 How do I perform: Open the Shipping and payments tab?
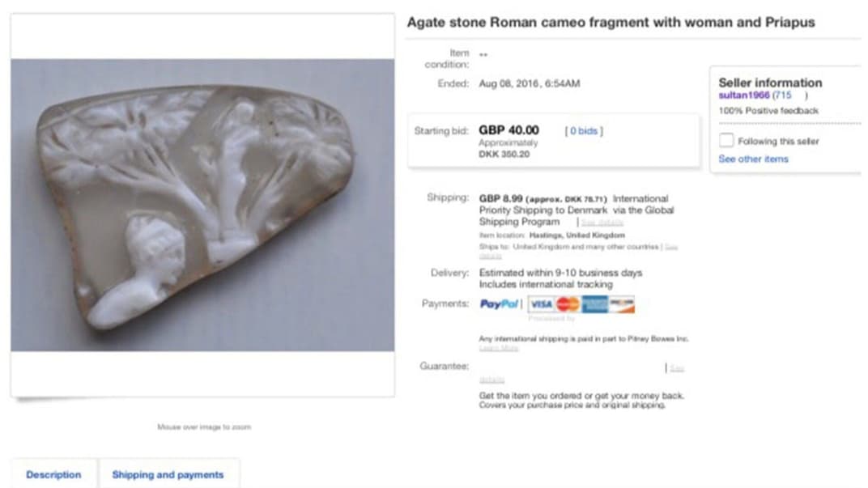168,474
